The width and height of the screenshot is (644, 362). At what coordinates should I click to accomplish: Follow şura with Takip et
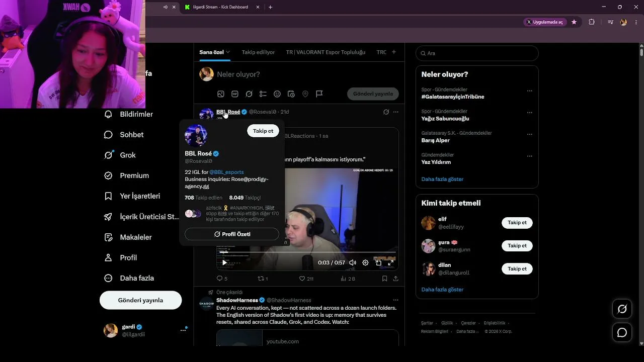click(517, 246)
